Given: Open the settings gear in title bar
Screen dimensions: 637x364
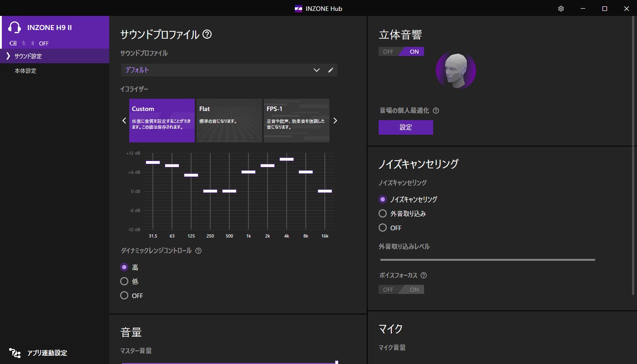Looking at the screenshot, I should tap(561, 9).
